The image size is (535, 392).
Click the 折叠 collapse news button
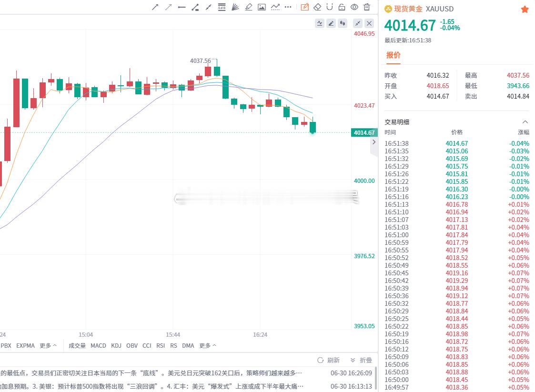361,360
